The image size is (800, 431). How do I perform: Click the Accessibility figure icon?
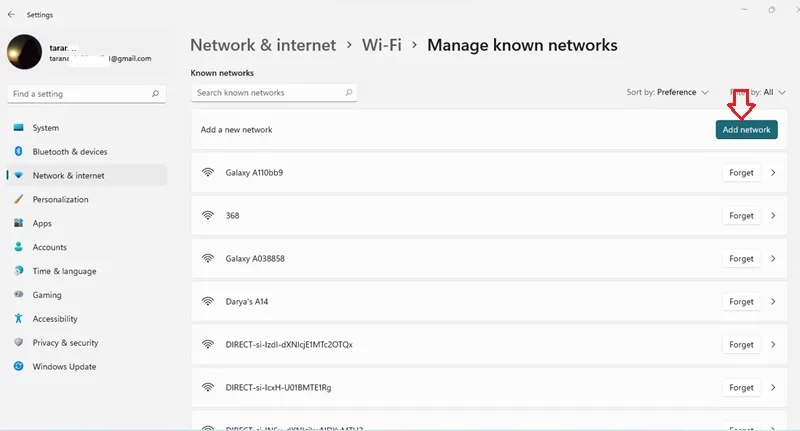[x=18, y=318]
